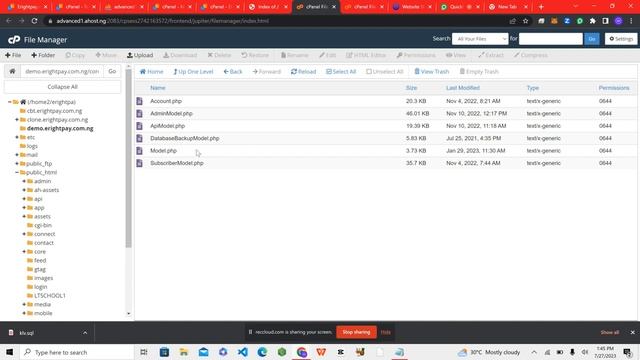This screenshot has height=360, width=640.
Task: Open Visual Studio Code from the taskbar
Action: pyautogui.click(x=243, y=352)
